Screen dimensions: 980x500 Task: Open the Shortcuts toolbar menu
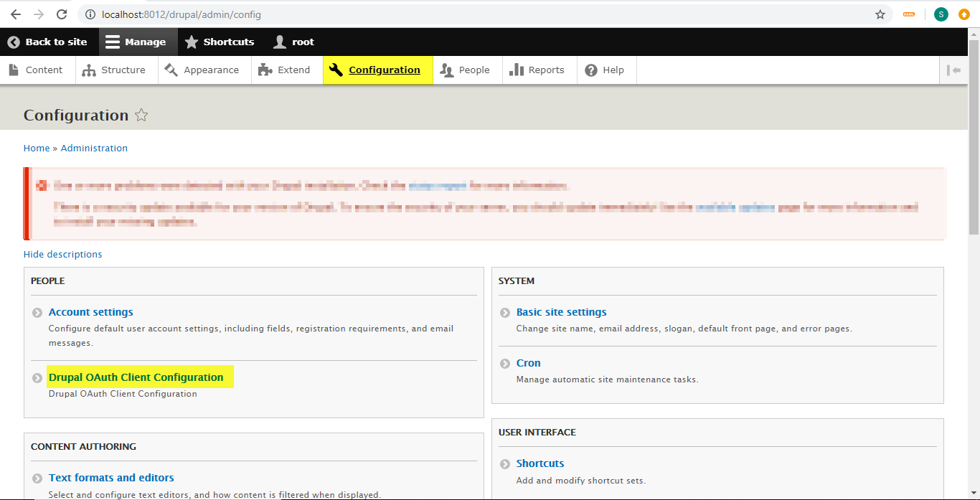click(220, 42)
